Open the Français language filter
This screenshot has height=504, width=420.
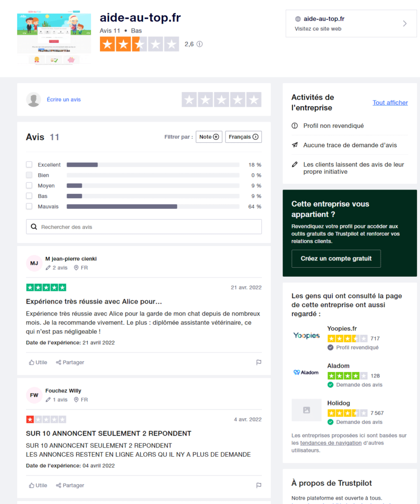(243, 137)
